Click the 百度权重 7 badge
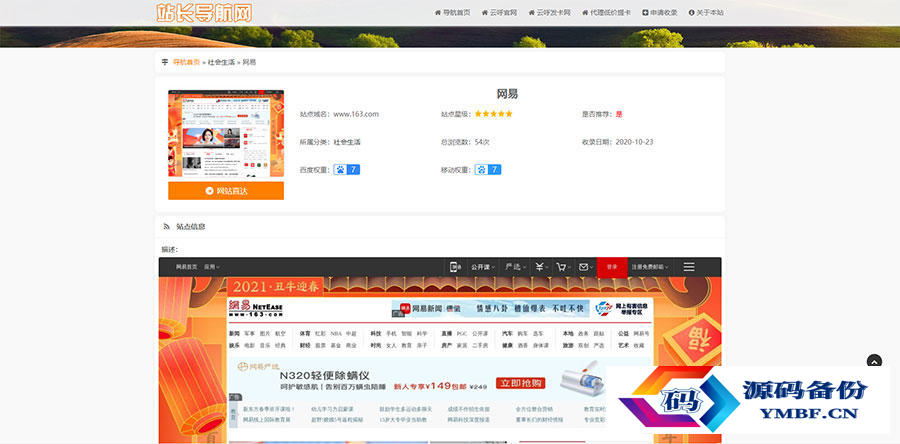The image size is (900, 444). point(347,170)
